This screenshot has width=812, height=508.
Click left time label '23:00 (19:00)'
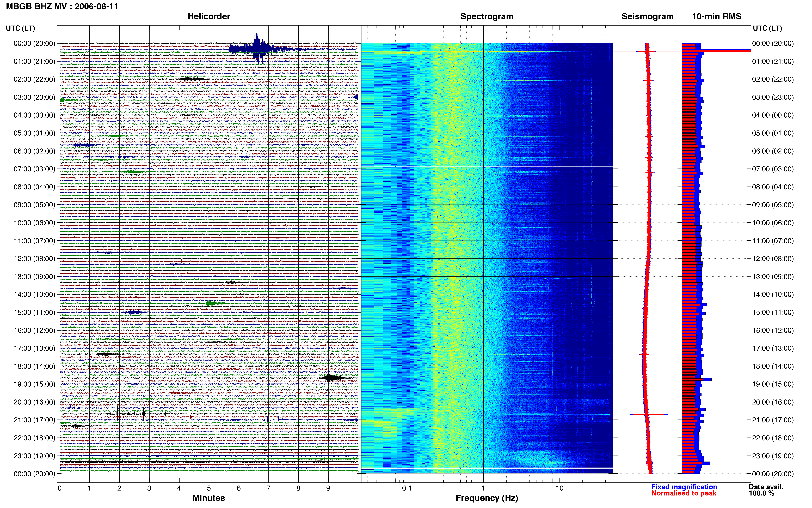click(35, 456)
